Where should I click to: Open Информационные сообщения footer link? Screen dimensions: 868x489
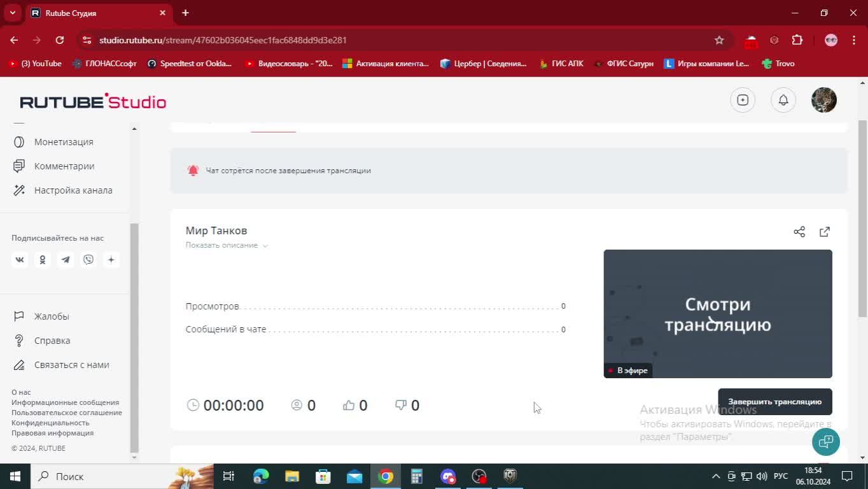click(65, 402)
